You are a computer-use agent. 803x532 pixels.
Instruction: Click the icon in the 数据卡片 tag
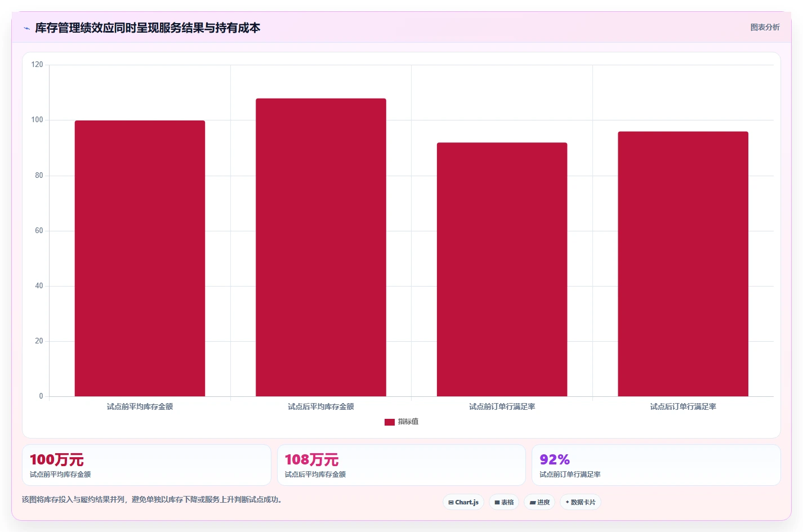[568, 502]
